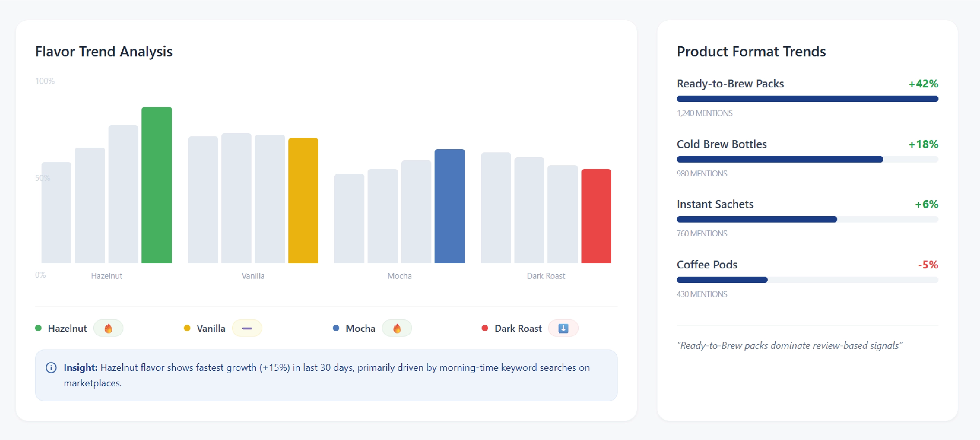Click the Dark Roast down arrow icon
Viewport: 980px width, 440px height.
point(563,328)
